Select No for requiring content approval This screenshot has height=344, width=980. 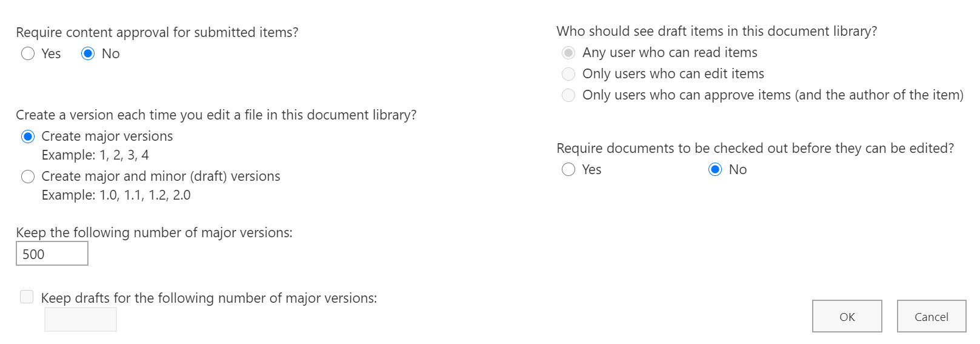[x=88, y=54]
